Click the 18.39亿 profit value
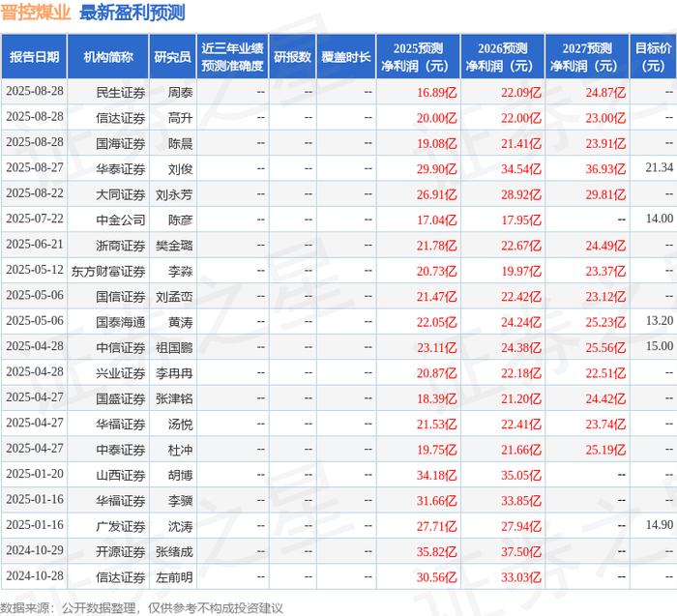The image size is (677, 616). click(x=436, y=398)
